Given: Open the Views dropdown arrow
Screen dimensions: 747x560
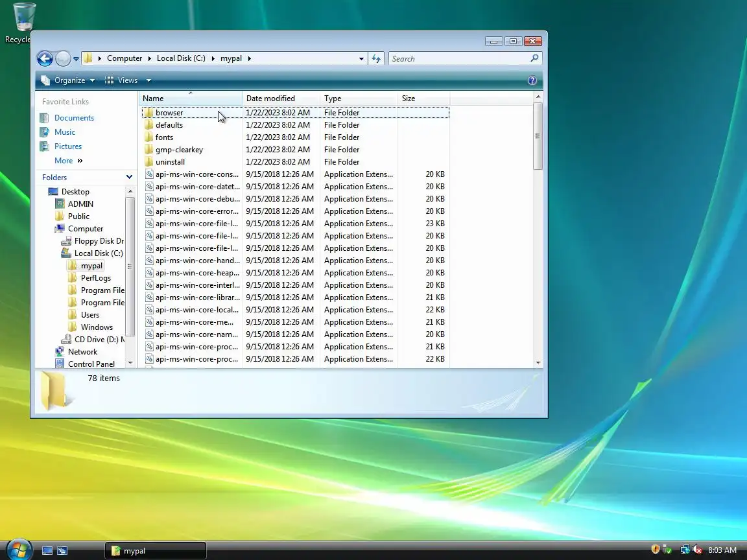Looking at the screenshot, I should tap(148, 80).
